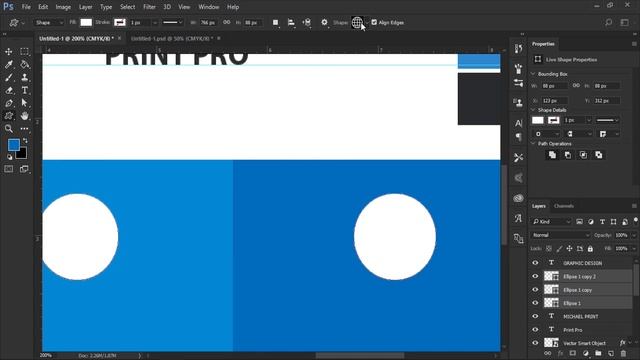Open path arrangement options in options bar

click(307, 22)
